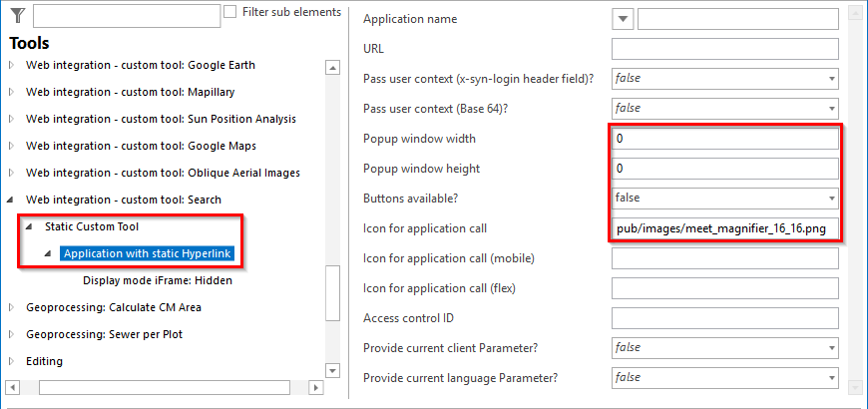Select Web integration - custom tool: Google Earth

pos(141,65)
